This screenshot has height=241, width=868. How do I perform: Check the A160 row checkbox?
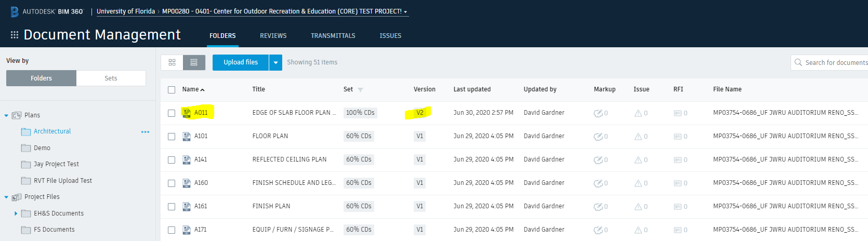tap(172, 183)
